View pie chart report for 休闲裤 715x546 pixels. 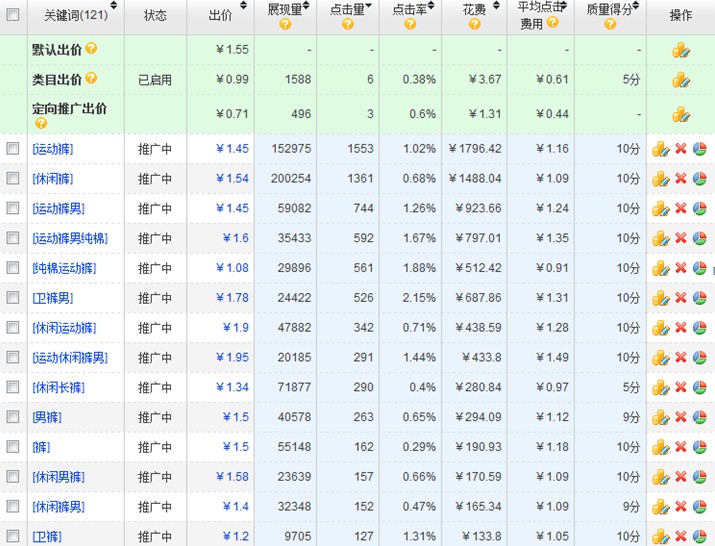[699, 178]
